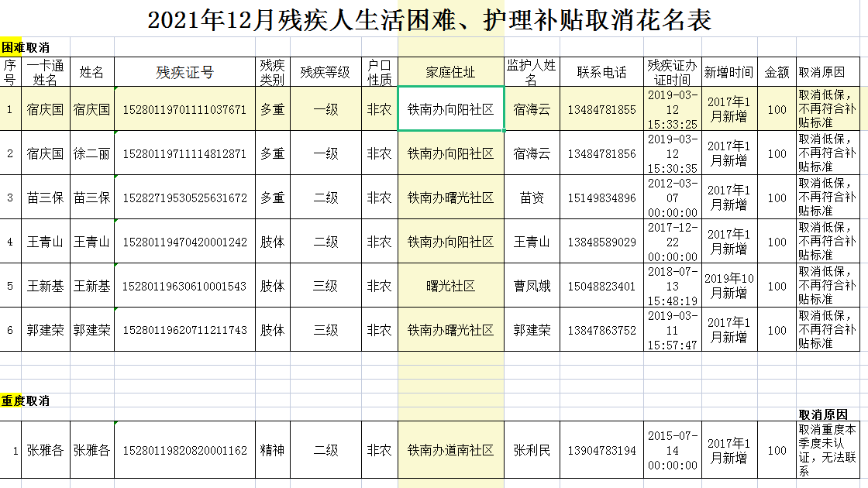868x488 pixels.
Task: Click ID number 15280119470420001242
Action: 185,242
